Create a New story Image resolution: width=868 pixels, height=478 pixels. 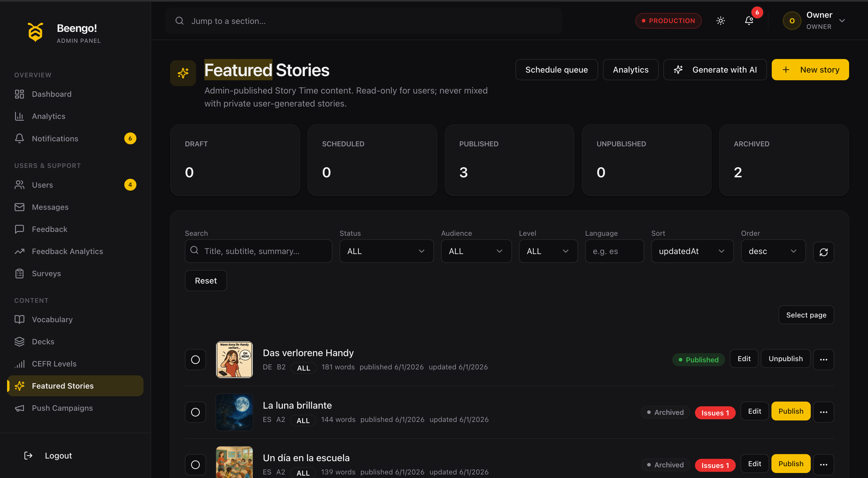810,70
